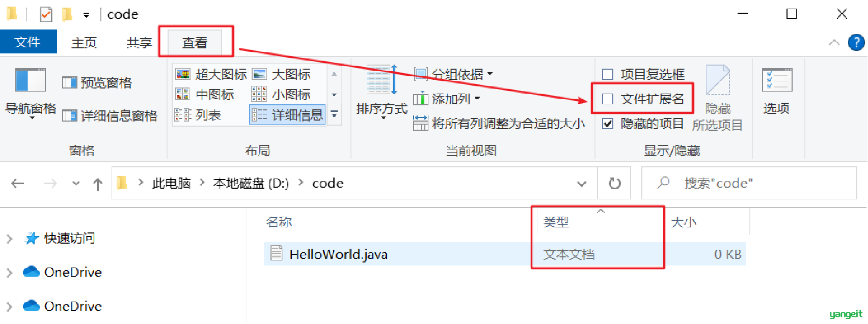The width and height of the screenshot is (868, 324).
Task: Toggle the Details pane (详细信息窗格)
Action: (110, 116)
